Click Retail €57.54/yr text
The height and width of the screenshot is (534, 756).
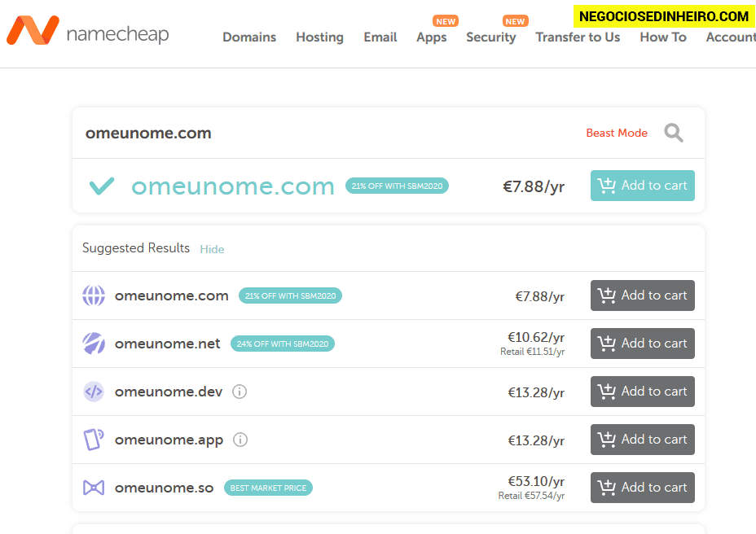[531, 496]
